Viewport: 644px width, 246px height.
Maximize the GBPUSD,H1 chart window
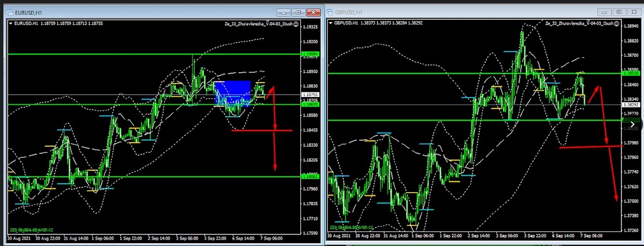620,12
